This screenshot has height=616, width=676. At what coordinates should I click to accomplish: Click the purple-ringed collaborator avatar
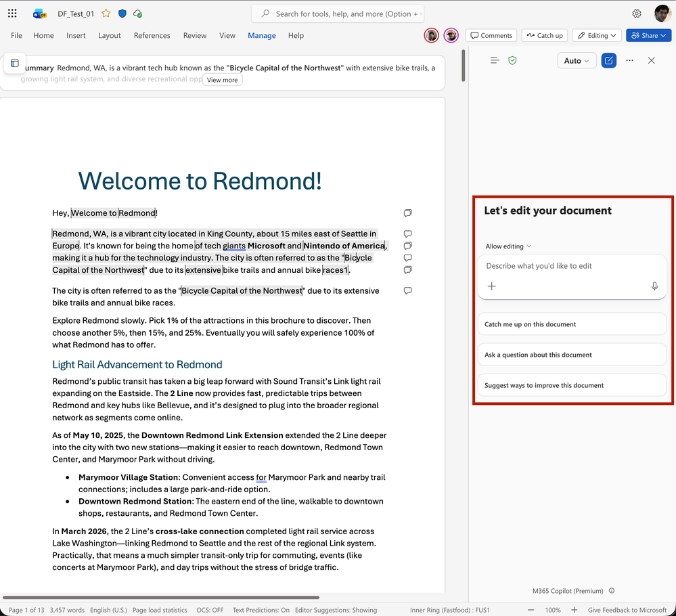coord(451,35)
